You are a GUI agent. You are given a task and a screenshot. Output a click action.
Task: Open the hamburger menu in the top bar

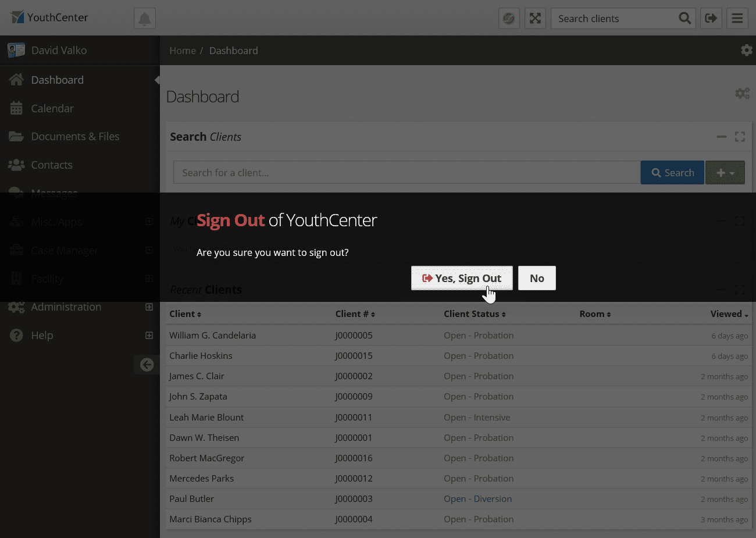click(x=737, y=18)
